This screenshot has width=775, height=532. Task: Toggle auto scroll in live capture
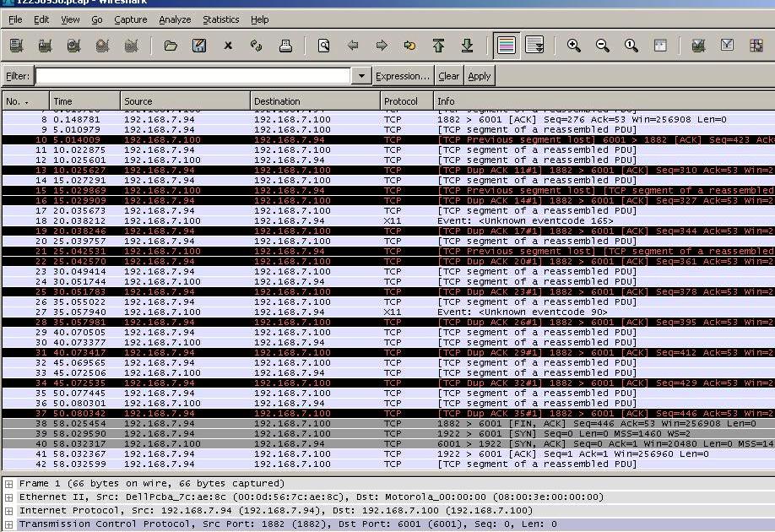[x=534, y=46]
